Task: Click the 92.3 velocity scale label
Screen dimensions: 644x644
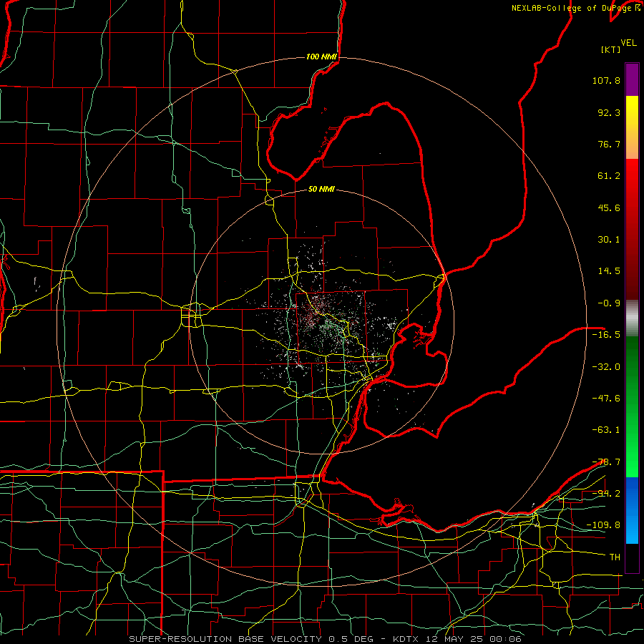Action: tap(609, 112)
